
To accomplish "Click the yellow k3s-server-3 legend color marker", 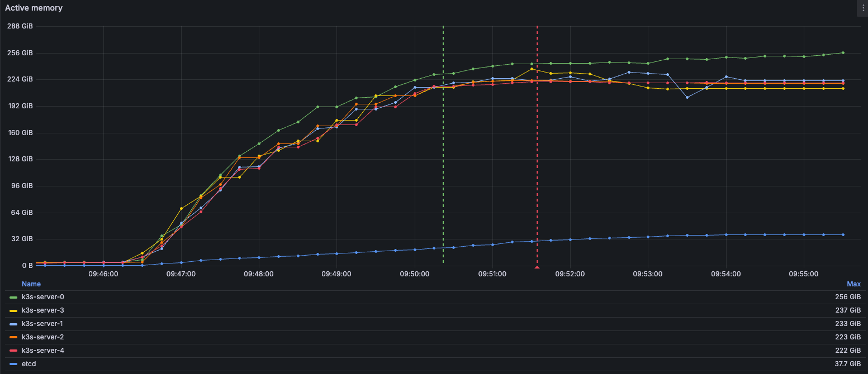I will click(14, 310).
